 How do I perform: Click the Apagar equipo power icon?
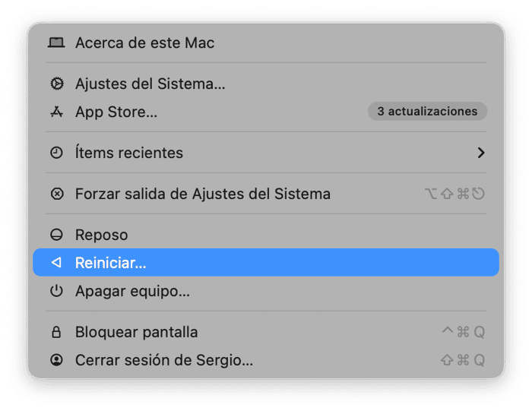pyautogui.click(x=56, y=291)
